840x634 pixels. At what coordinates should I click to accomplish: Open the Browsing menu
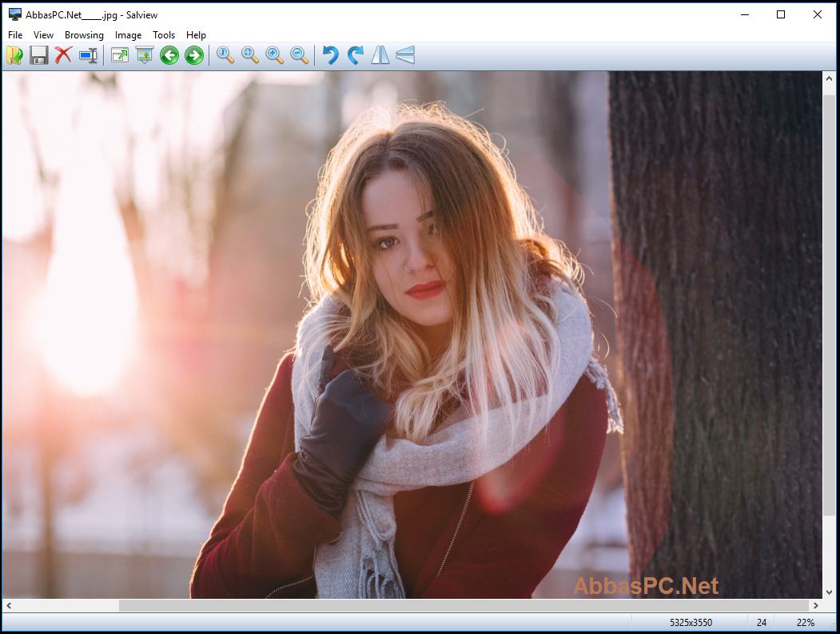(84, 35)
